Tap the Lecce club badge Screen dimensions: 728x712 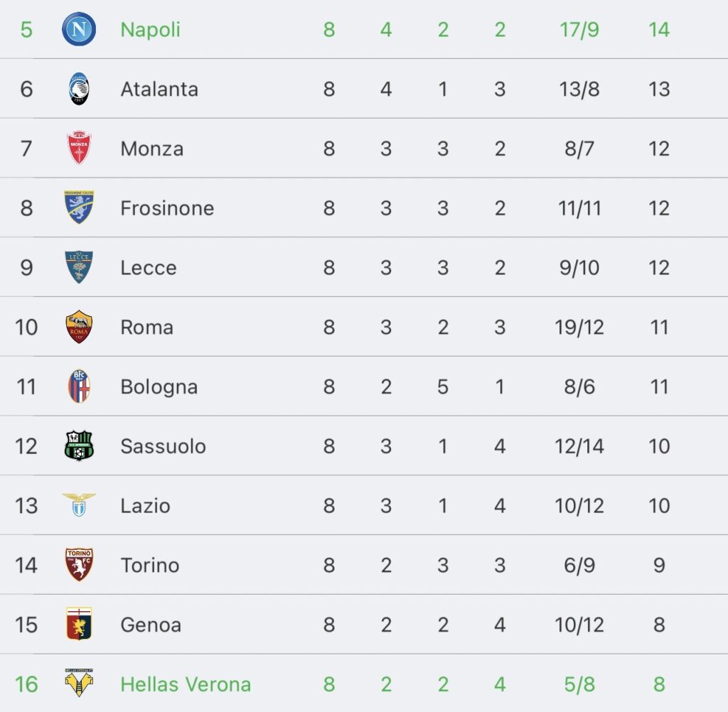click(79, 267)
